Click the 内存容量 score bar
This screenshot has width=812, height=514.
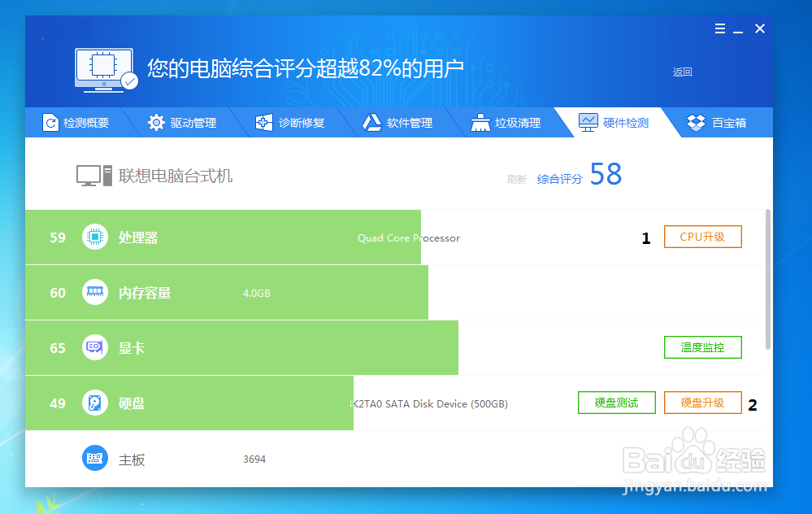pos(227,292)
